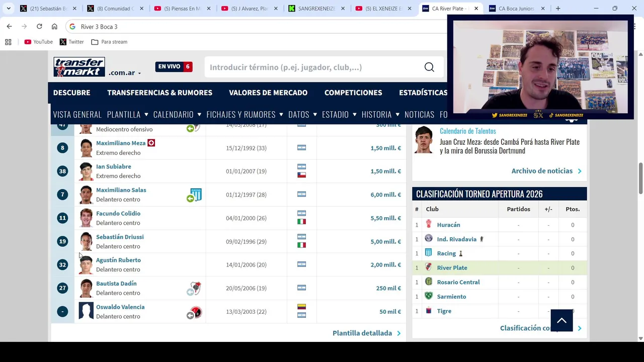Click the Transfermarkt logo
This screenshot has width=644, height=362.
click(x=79, y=67)
